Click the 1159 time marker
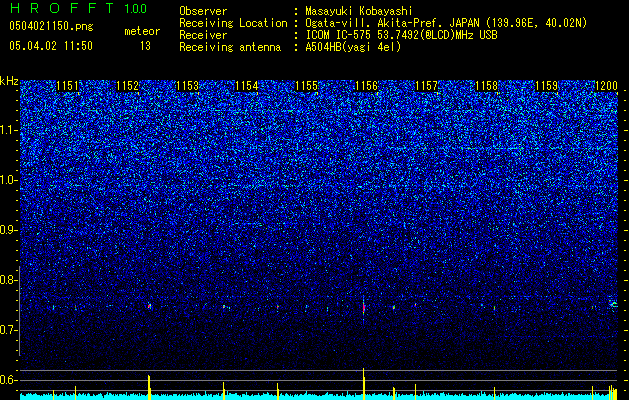Viewport: 629px width, 400px height. 546,86
